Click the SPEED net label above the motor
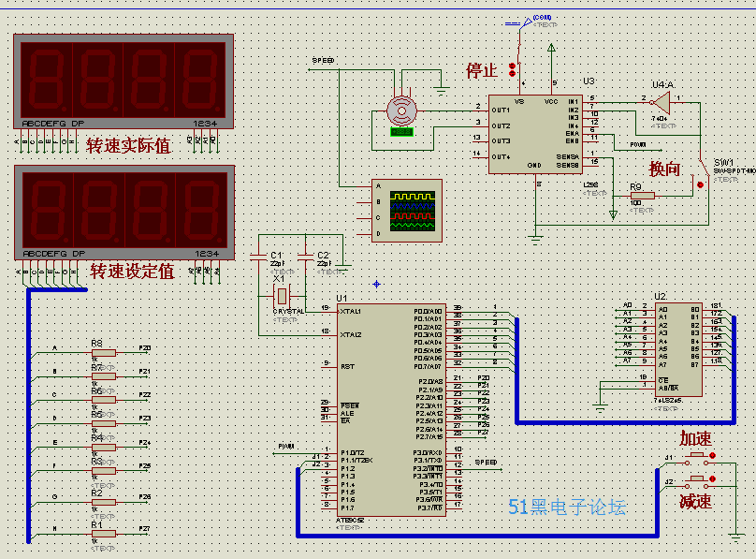The height and width of the screenshot is (559, 756). tap(323, 60)
